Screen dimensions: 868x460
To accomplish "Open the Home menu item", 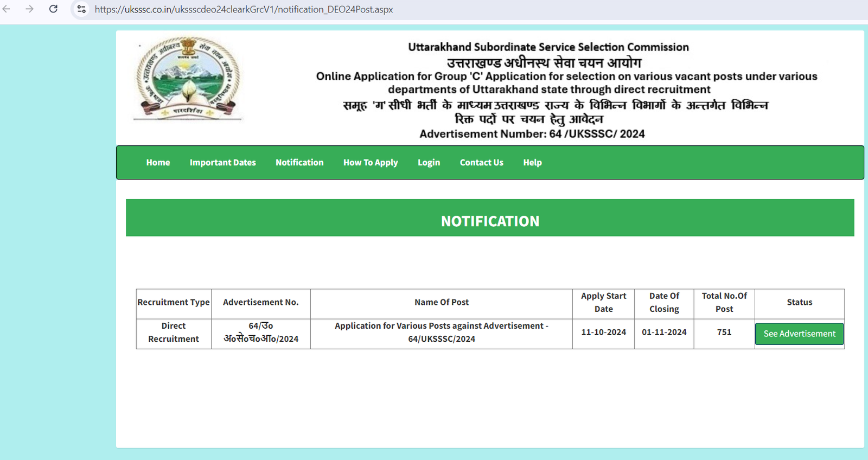I will pos(158,162).
